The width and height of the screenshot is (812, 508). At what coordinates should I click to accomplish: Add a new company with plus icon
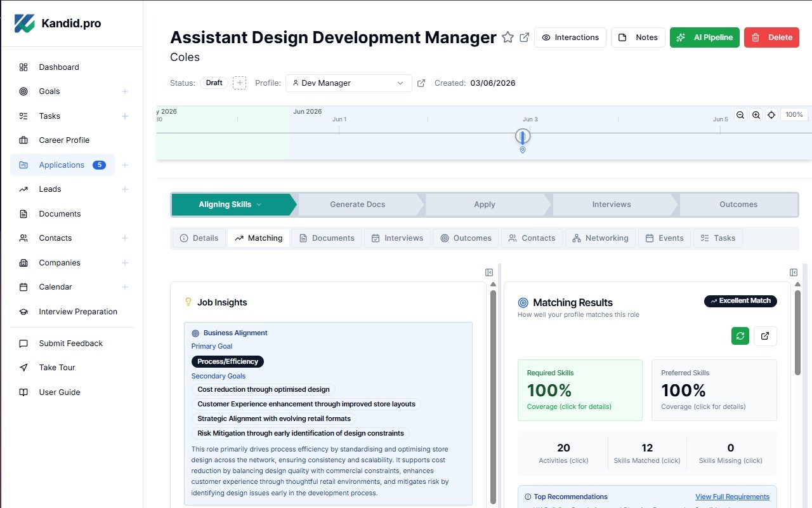[x=125, y=263]
